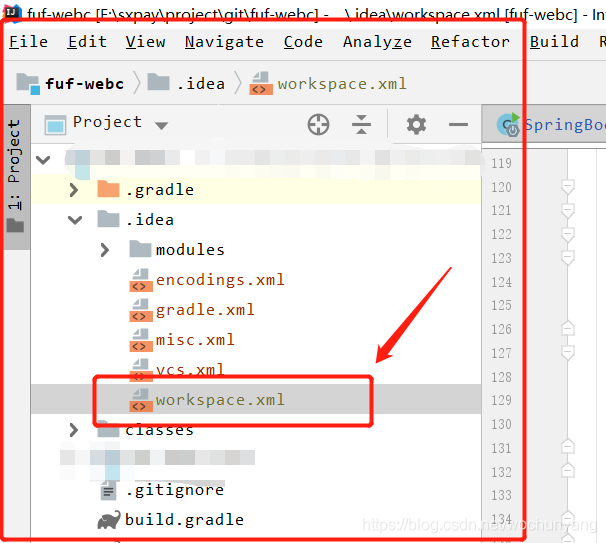Image resolution: width=606 pixels, height=543 pixels.
Task: Toggle the 1: Project side tab
Action: (x=15, y=176)
